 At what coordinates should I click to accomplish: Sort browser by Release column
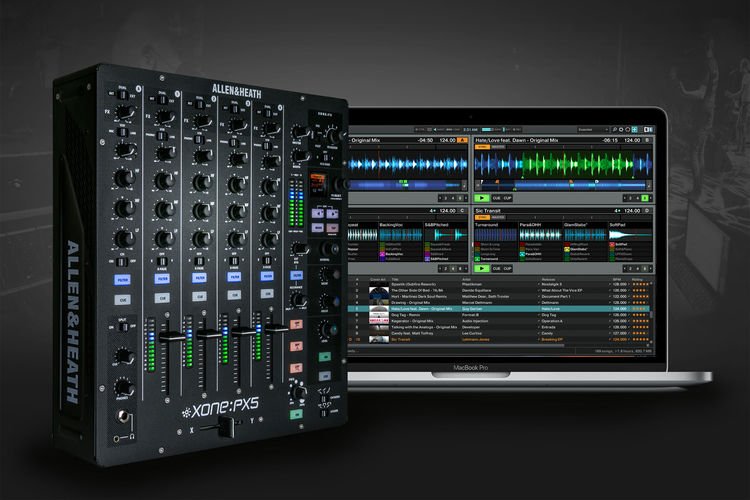point(548,279)
